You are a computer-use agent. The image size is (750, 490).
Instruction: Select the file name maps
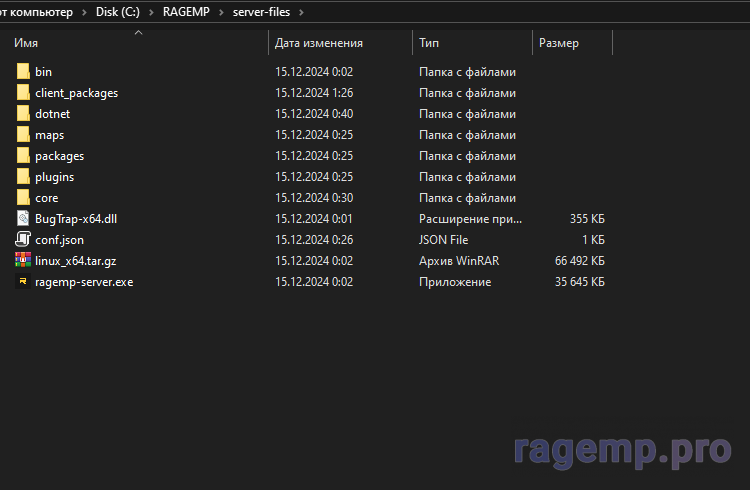coord(49,135)
